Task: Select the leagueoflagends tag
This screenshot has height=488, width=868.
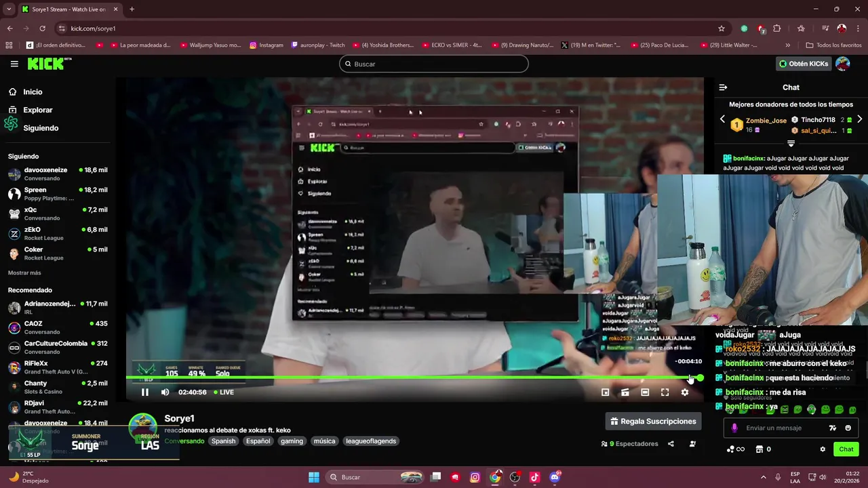Action: pos(371,441)
